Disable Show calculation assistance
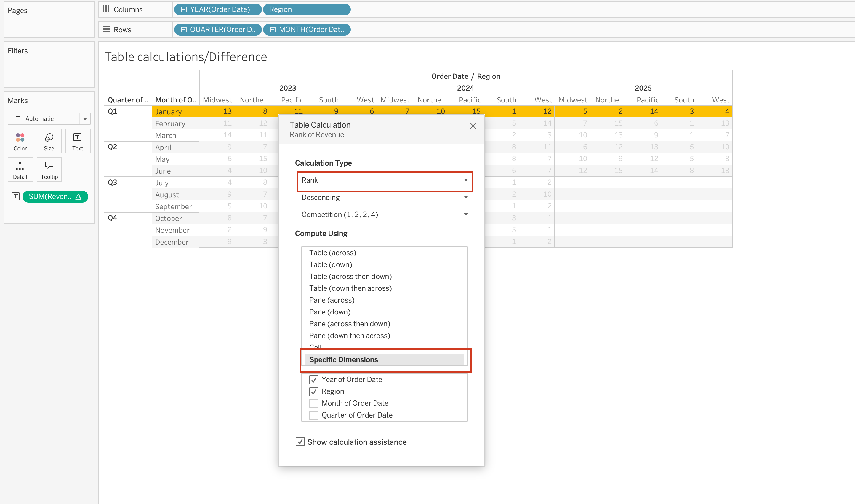This screenshot has width=855, height=504. click(x=300, y=442)
